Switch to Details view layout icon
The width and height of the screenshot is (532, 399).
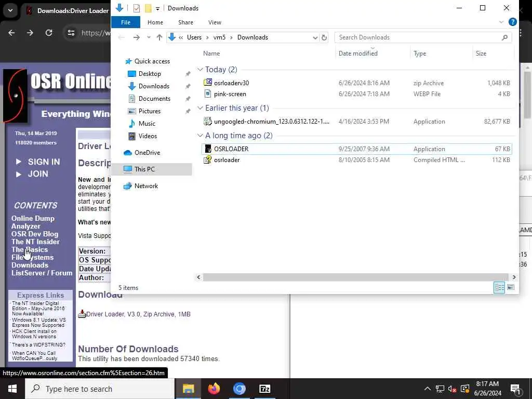point(499,288)
